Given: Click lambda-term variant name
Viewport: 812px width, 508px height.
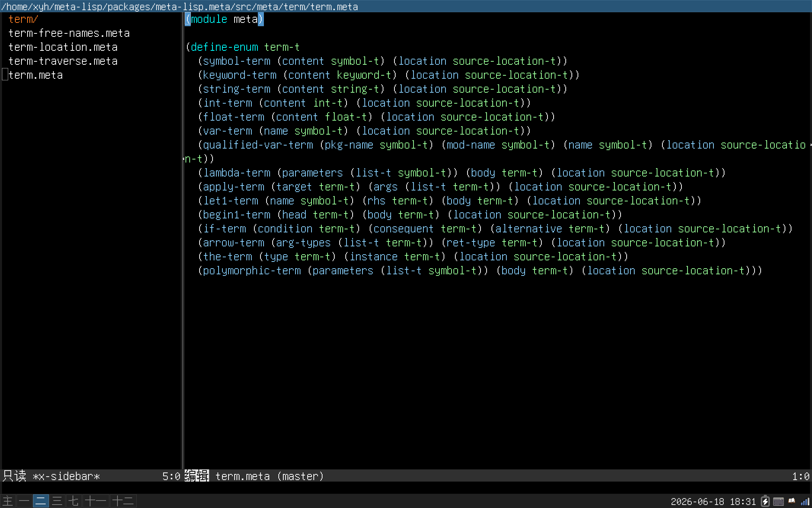Looking at the screenshot, I should (x=236, y=173).
